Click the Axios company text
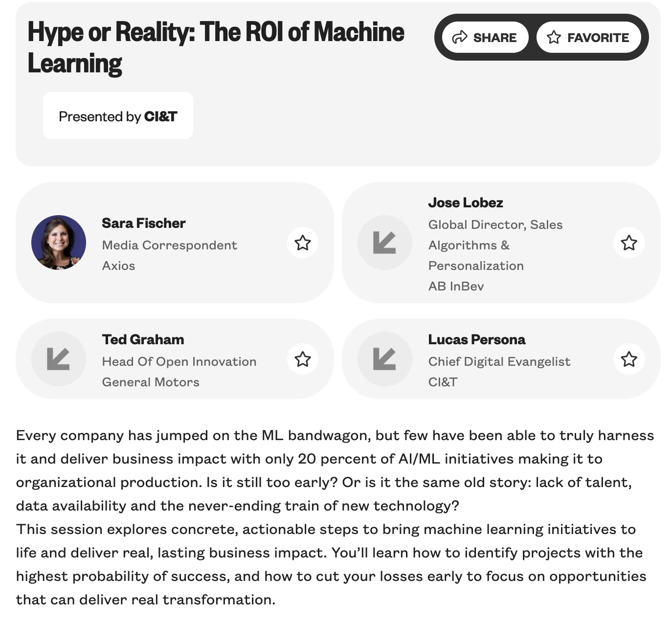 118,266
